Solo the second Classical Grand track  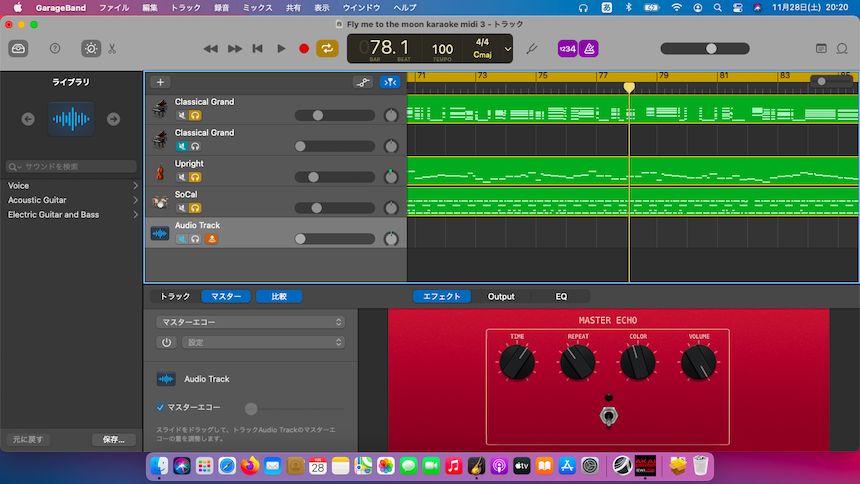pyautogui.click(x=195, y=147)
